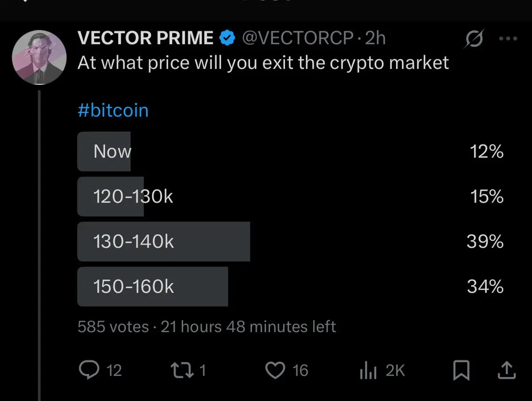
Task: Open the VECTOR PRIME avatar picture
Action: (x=39, y=57)
